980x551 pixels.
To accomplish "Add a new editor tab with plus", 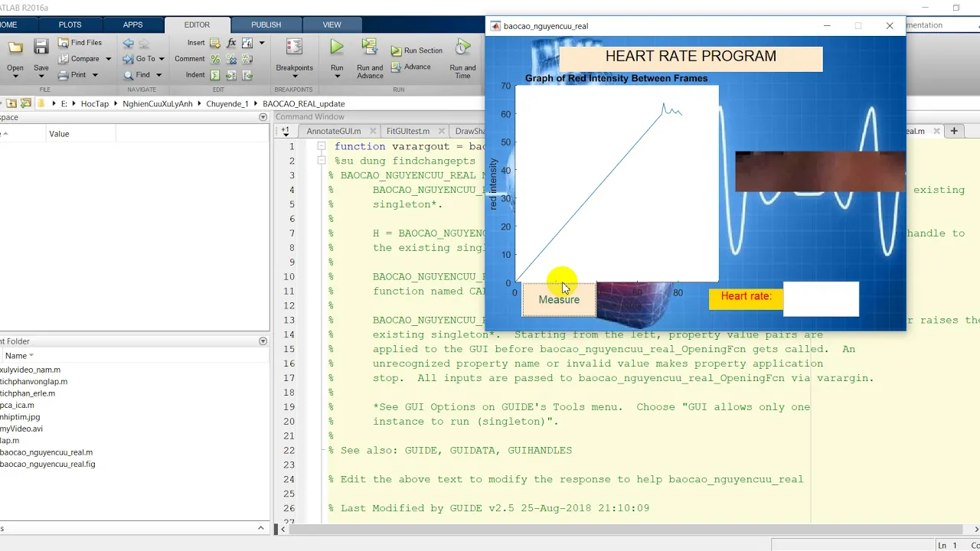I will tap(954, 131).
